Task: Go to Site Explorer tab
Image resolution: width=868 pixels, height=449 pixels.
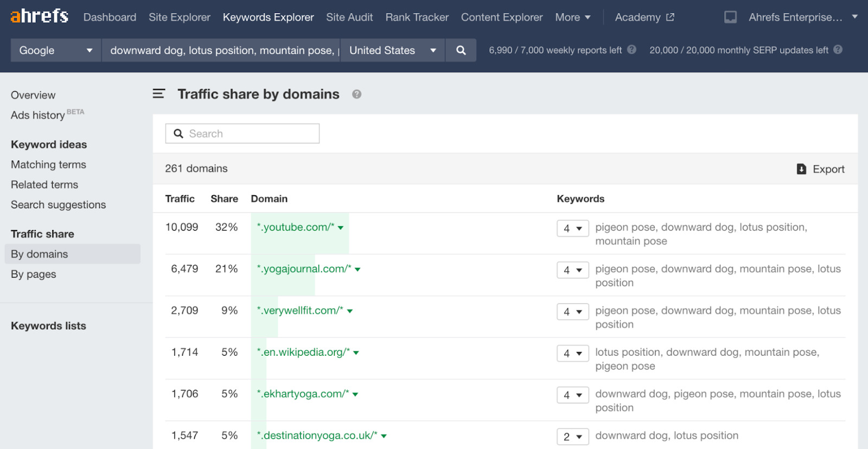Action: click(179, 17)
